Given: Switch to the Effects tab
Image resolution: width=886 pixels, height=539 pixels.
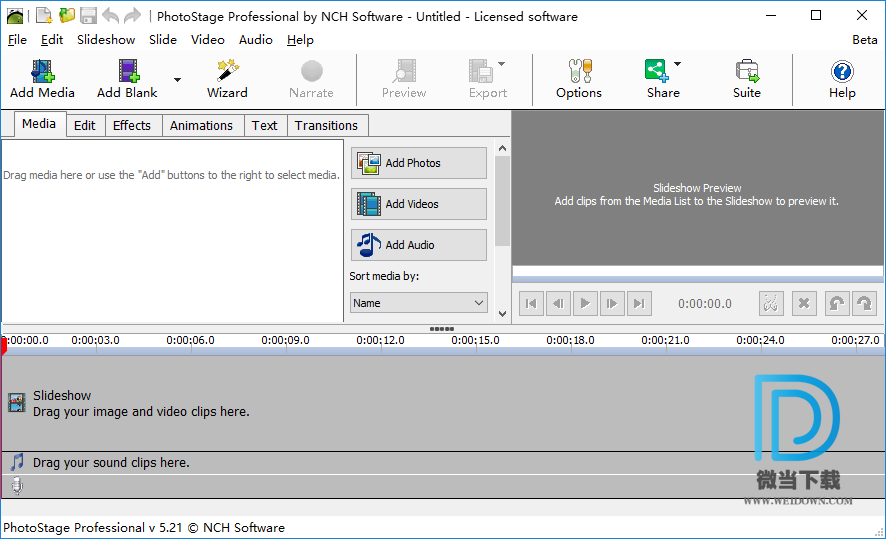Looking at the screenshot, I should click(x=132, y=126).
